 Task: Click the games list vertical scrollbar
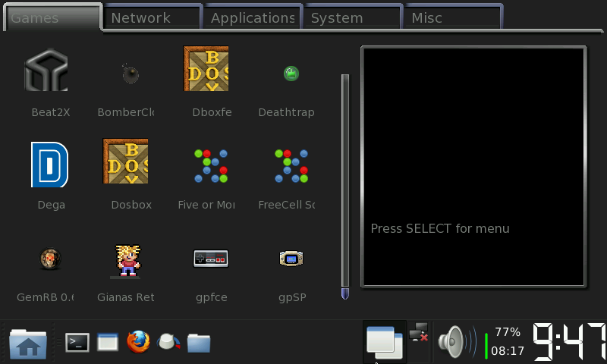coord(345,182)
